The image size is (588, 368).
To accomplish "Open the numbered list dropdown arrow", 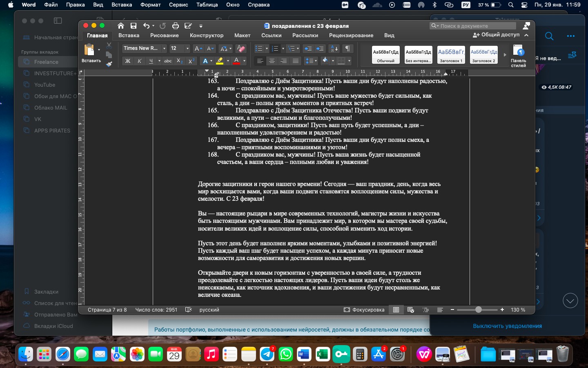I will click(x=283, y=49).
